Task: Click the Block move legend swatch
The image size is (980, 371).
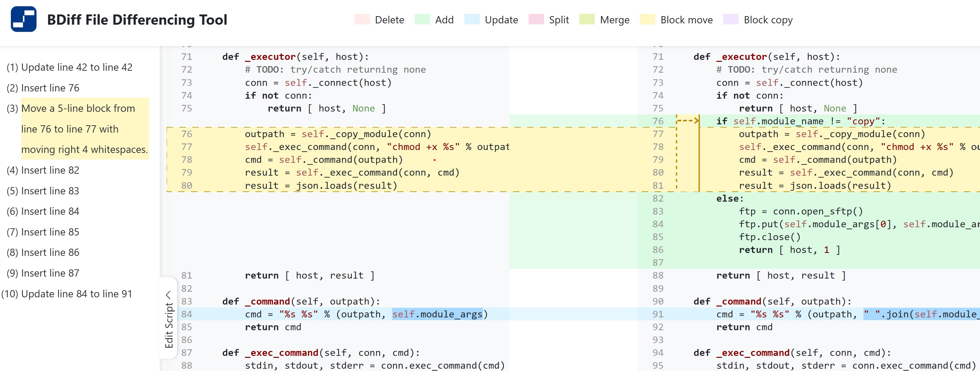Action: (x=647, y=19)
